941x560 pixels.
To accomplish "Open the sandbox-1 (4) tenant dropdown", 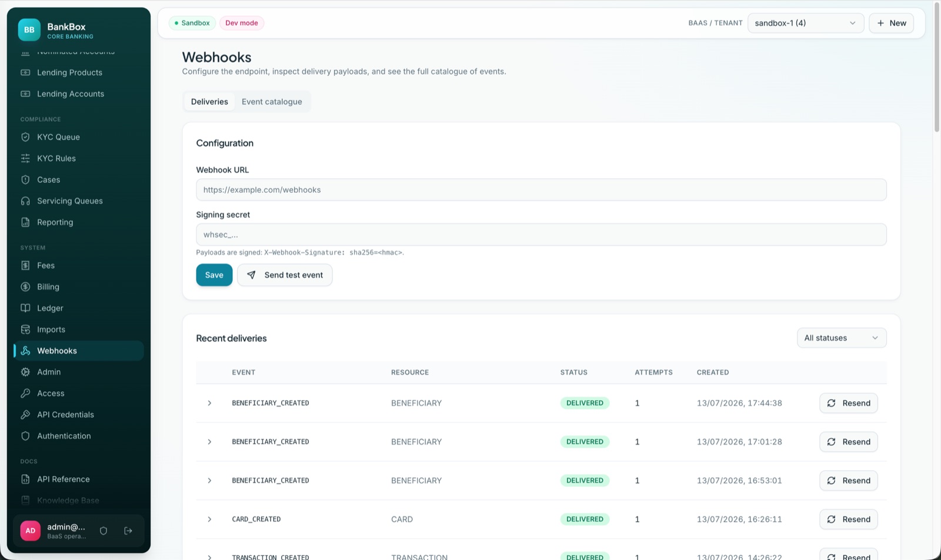I will tap(805, 23).
